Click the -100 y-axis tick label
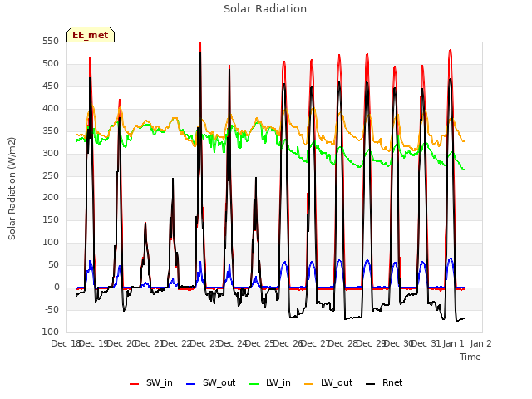532x399 pixels. 49,332
